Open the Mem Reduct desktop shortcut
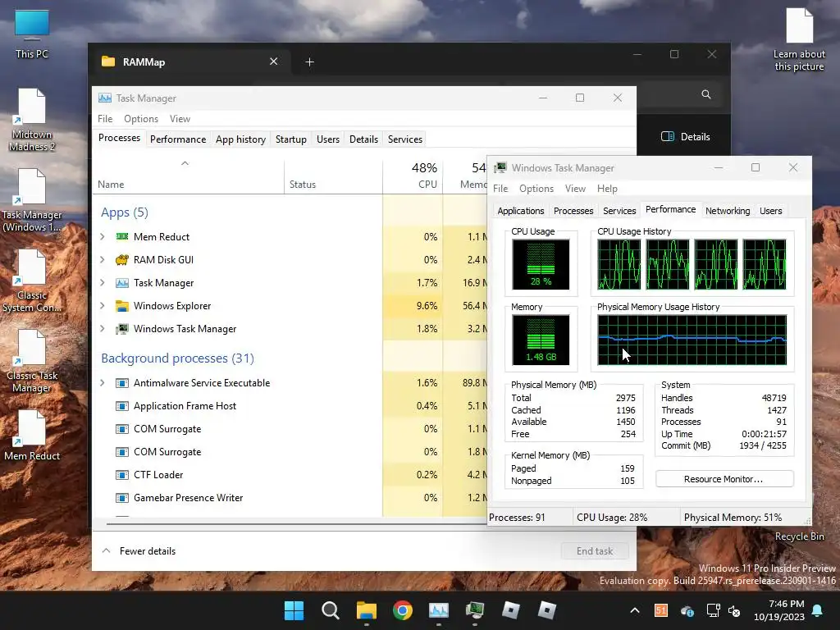 (x=32, y=436)
